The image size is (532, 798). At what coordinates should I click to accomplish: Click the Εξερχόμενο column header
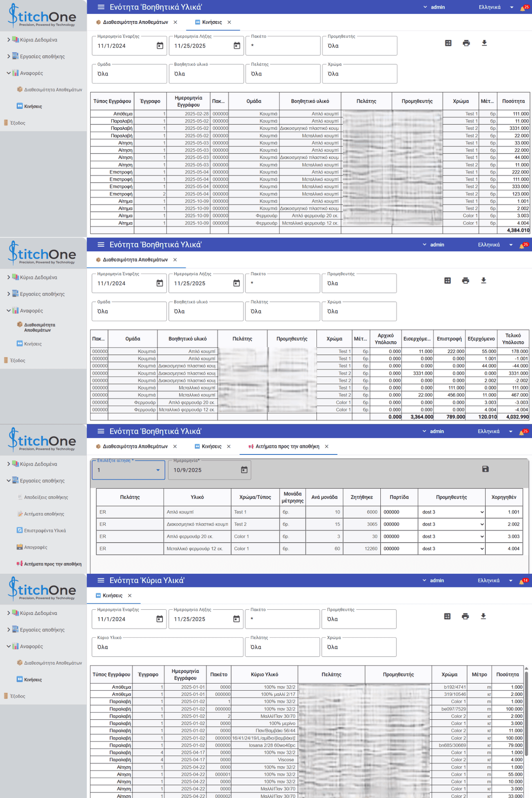(x=481, y=339)
